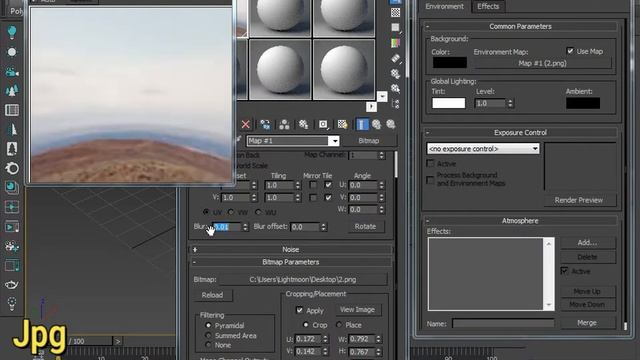This screenshot has height=360, width=640.
Task: Toggle the checker Background icon in Material Editor
Action: 396,13
